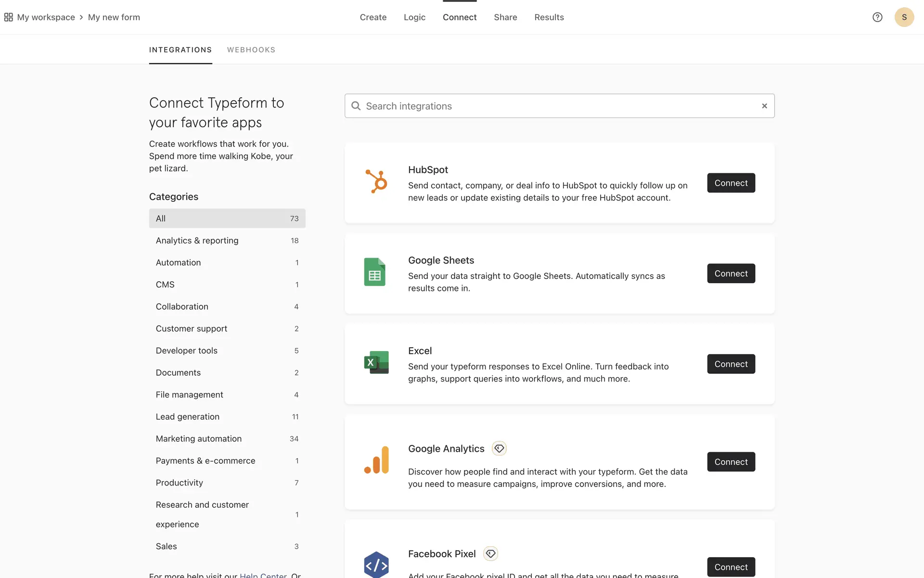Select the Analytics & reporting category

coord(197,240)
